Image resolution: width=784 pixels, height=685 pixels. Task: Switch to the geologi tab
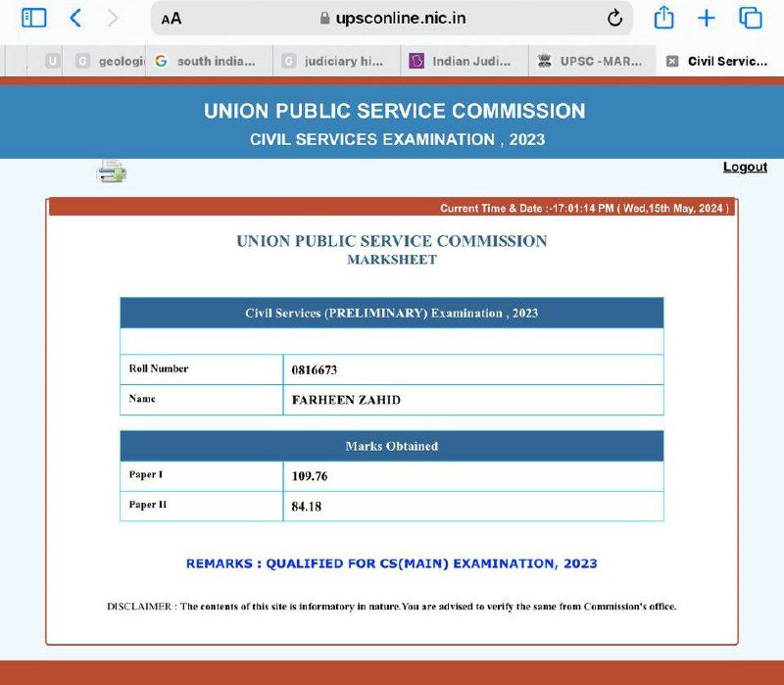[x=104, y=61]
